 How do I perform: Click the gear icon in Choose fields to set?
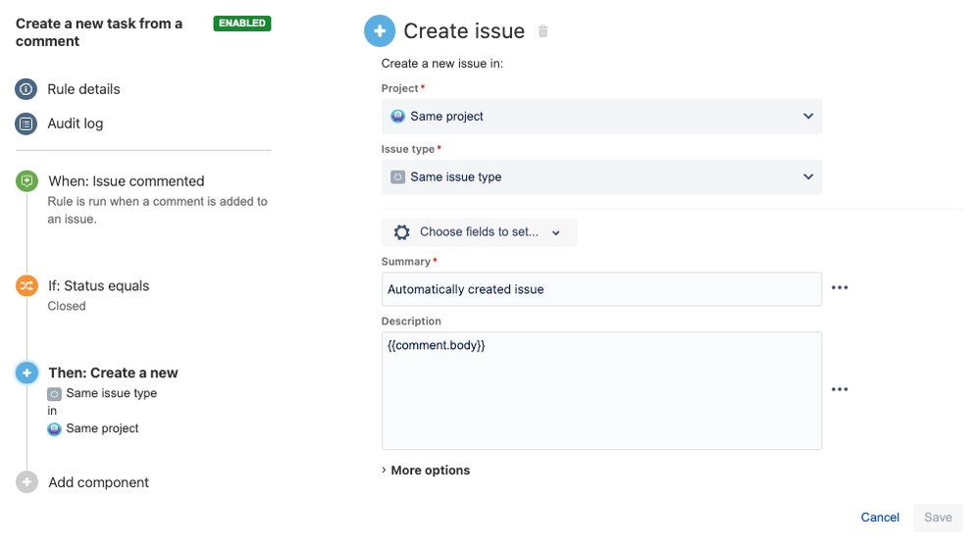(402, 232)
